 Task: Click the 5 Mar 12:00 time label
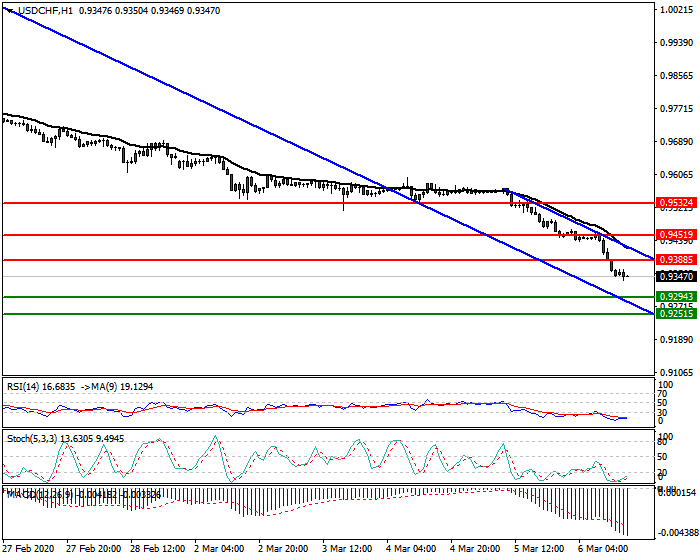(x=539, y=548)
